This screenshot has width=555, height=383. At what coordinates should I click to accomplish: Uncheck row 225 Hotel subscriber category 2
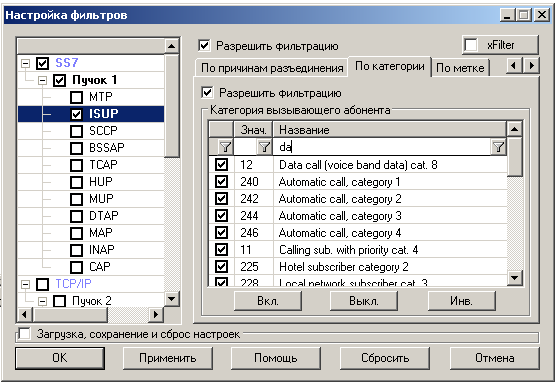pos(222,267)
